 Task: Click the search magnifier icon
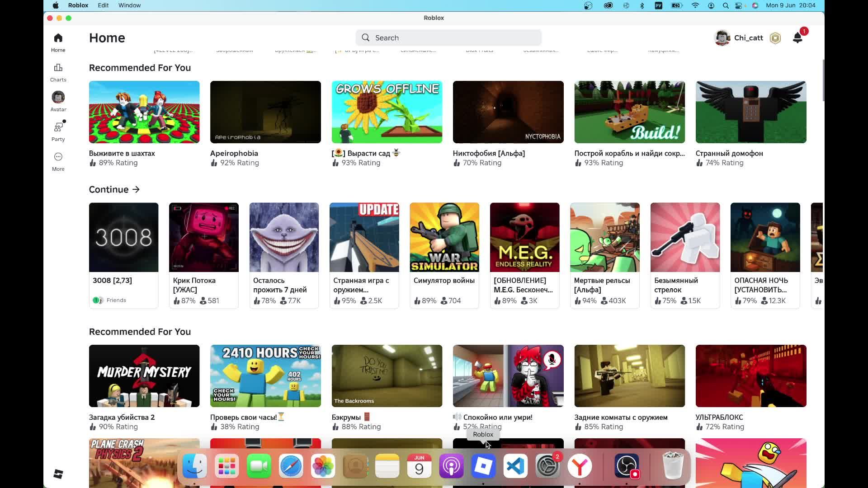tap(366, 38)
